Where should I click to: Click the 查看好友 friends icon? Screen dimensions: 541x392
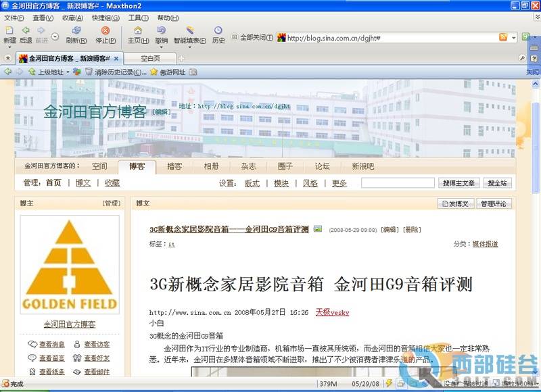(x=77, y=358)
